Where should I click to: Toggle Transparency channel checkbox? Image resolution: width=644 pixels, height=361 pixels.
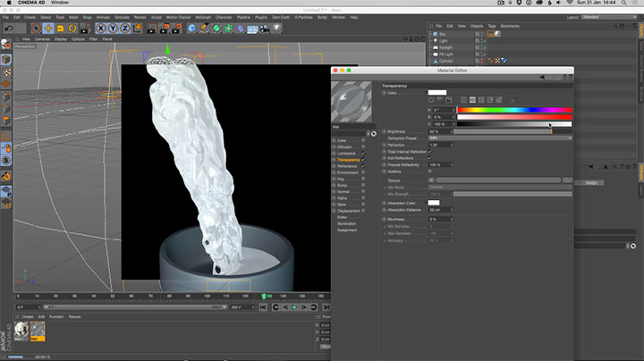coord(363,160)
